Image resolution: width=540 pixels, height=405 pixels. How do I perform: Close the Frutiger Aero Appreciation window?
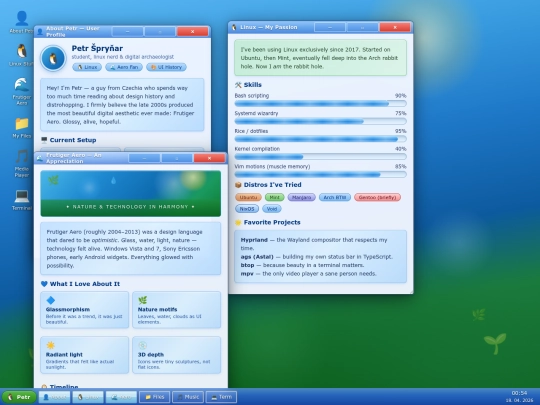point(209,158)
